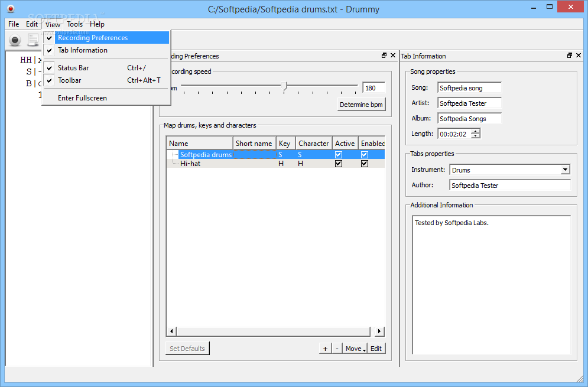The width and height of the screenshot is (588, 387).
Task: Open the Edit menu
Action: 32,24
